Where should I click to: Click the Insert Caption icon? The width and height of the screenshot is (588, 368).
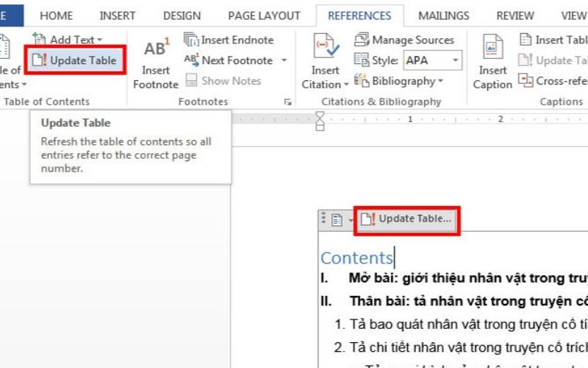point(492,49)
